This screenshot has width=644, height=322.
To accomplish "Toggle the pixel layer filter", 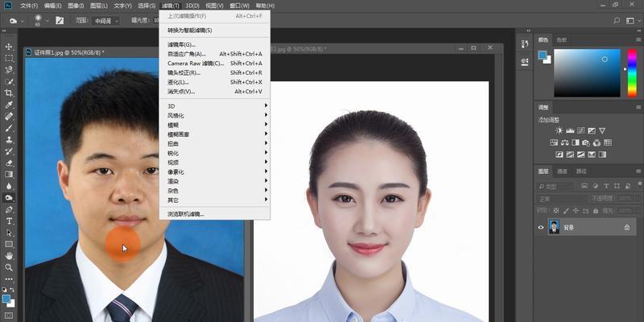I will click(x=584, y=186).
